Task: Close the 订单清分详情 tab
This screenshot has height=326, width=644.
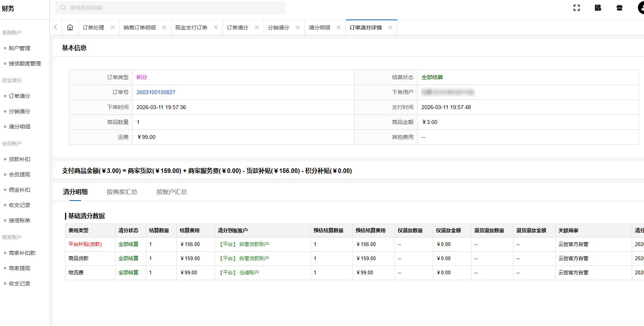Action: point(390,27)
